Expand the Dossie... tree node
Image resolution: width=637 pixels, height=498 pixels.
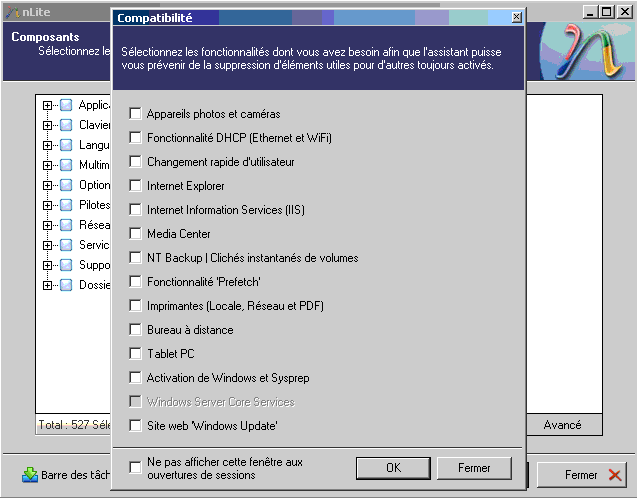48,285
